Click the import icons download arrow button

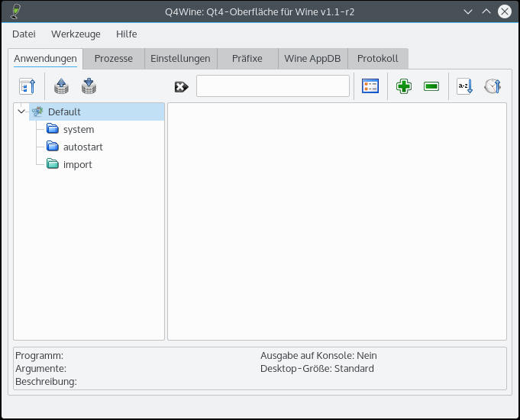point(89,86)
